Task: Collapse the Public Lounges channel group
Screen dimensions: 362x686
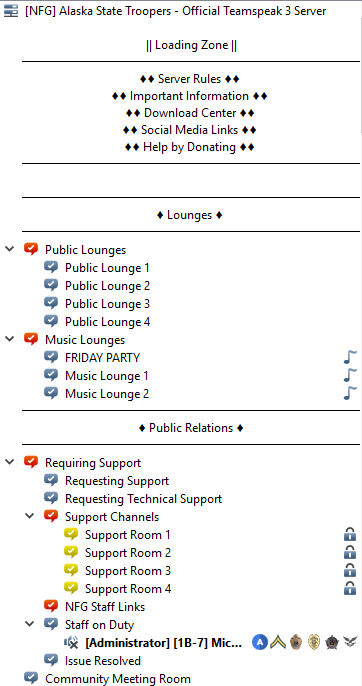Action: 10,249
